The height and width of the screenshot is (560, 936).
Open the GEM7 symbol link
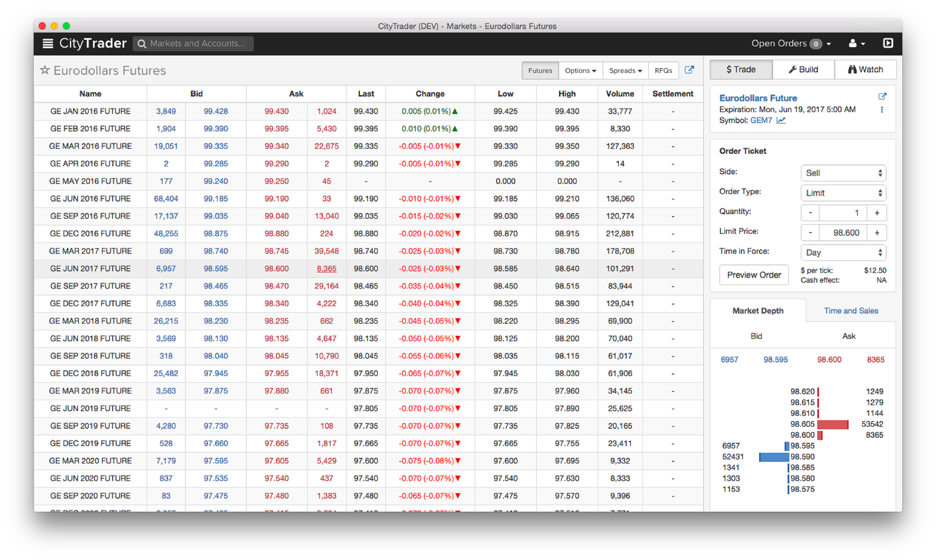(761, 120)
